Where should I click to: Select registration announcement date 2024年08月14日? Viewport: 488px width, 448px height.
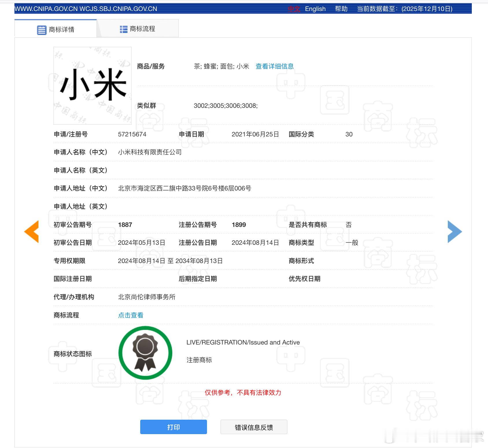tap(255, 243)
